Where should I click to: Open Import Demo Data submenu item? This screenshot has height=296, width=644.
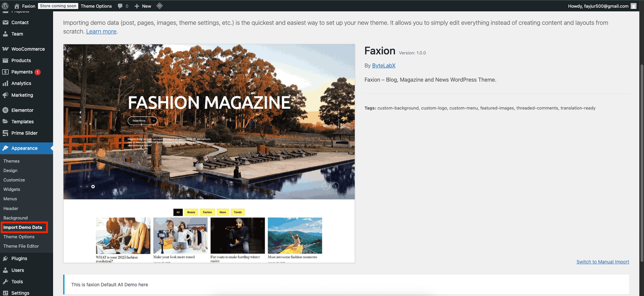[23, 228]
